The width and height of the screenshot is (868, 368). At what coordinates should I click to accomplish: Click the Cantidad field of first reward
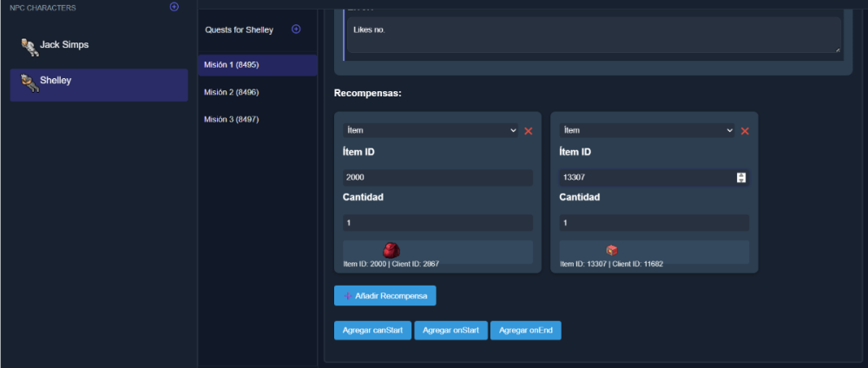pos(437,223)
